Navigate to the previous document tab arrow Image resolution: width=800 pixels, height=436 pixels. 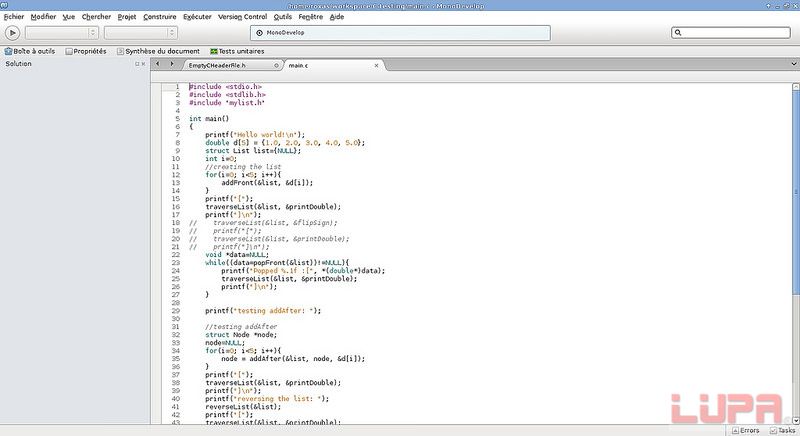(x=158, y=64)
